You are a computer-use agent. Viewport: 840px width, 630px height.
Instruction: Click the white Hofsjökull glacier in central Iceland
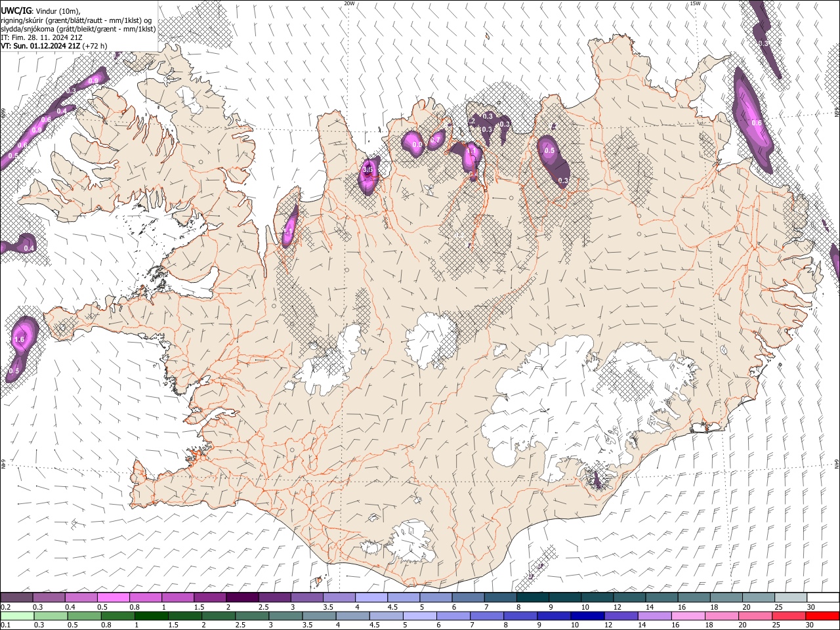[431, 339]
